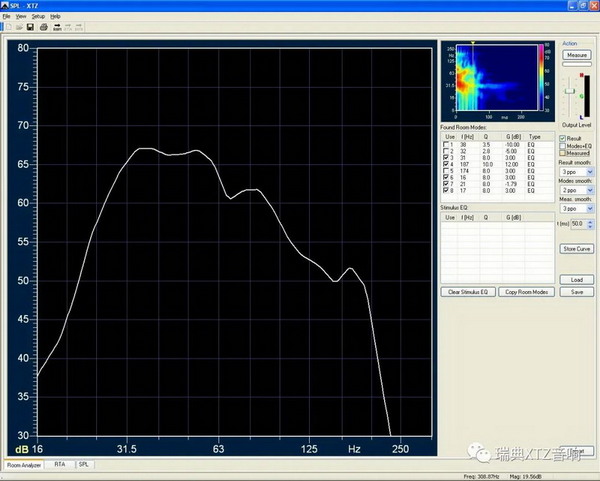600x481 pixels.
Task: Toggle the Result curve checkbox
Action: pyautogui.click(x=562, y=138)
